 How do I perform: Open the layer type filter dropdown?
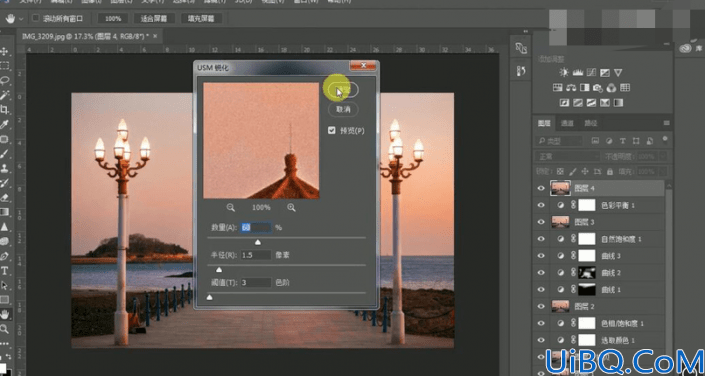(x=559, y=141)
